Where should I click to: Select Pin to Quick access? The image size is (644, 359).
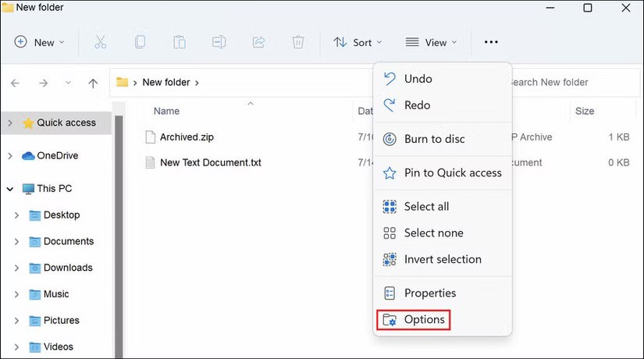(453, 172)
